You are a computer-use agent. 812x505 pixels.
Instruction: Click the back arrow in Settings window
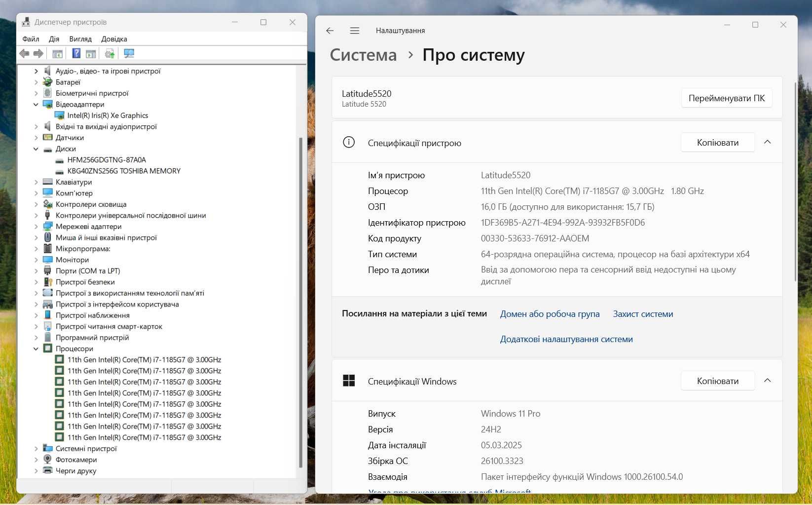pyautogui.click(x=330, y=31)
